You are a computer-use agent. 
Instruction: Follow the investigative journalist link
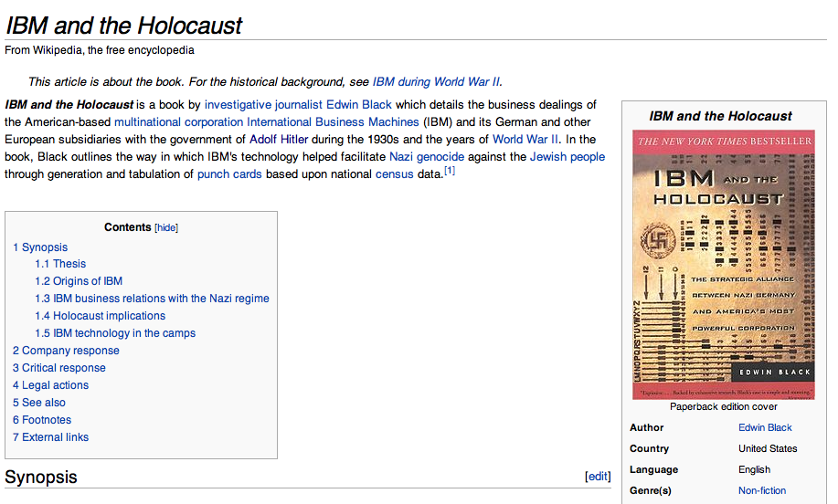[x=263, y=105]
